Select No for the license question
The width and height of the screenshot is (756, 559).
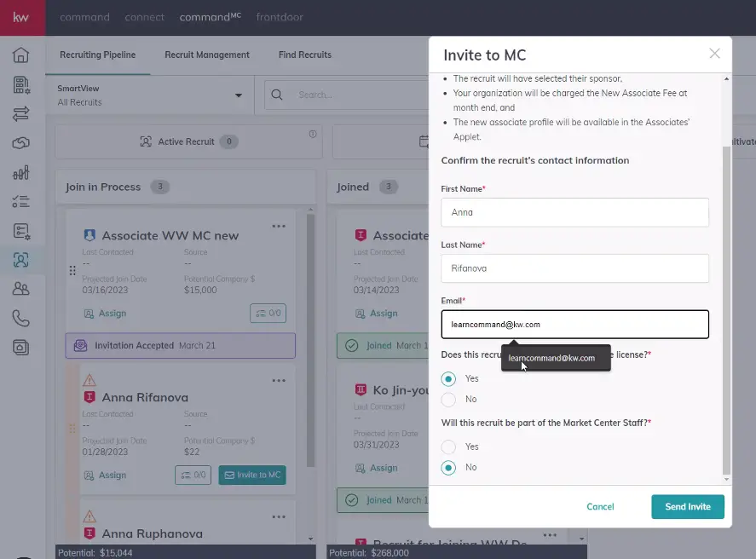448,400
